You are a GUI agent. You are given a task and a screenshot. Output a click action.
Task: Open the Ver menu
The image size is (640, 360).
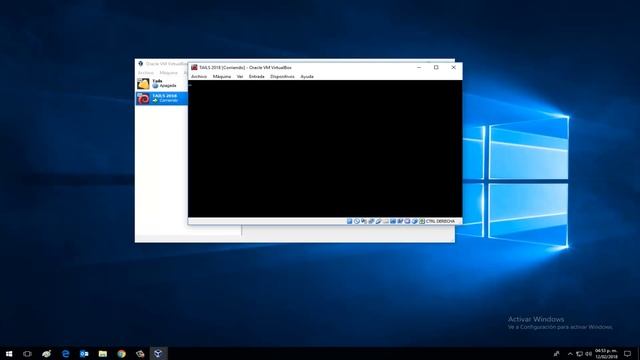[x=240, y=76]
